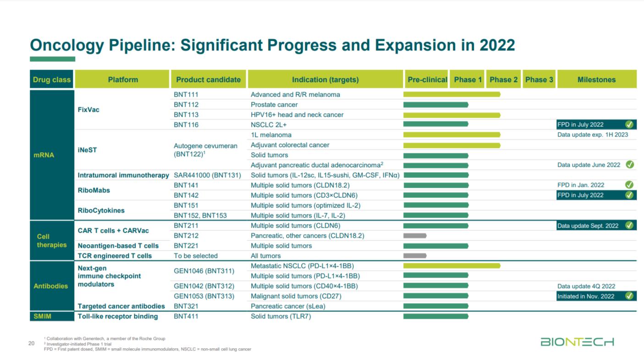Click the checkmark next to Data update June 2022
644x361 pixels.
(629, 164)
